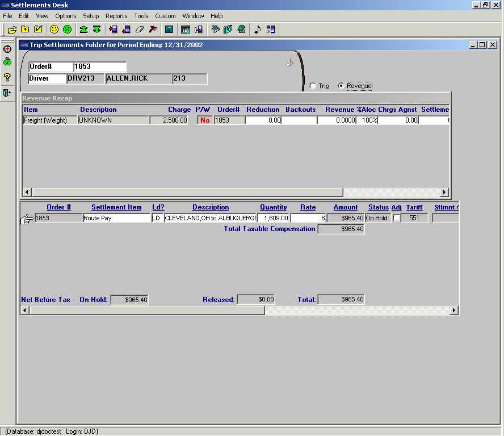Viewport: 504px width, 436px height.
Task: Select the Revenue radio button
Action: [x=341, y=86]
